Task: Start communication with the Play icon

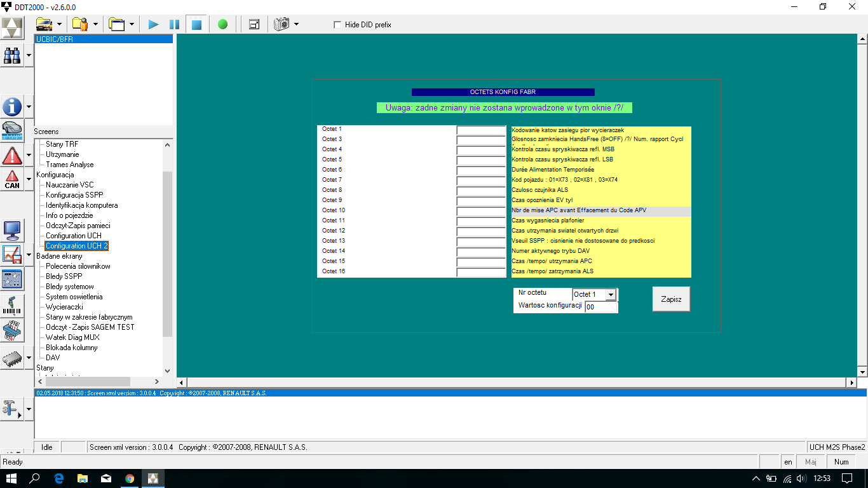Action: (x=153, y=24)
